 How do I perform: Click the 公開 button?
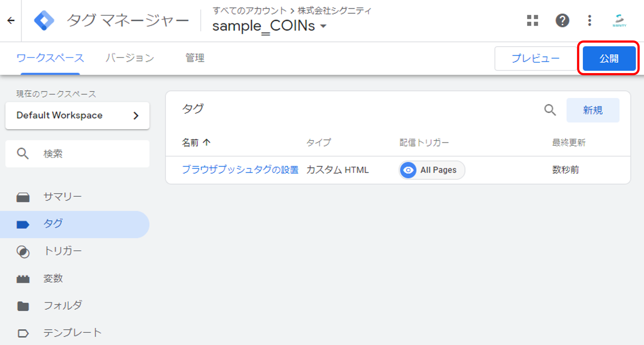click(x=609, y=58)
